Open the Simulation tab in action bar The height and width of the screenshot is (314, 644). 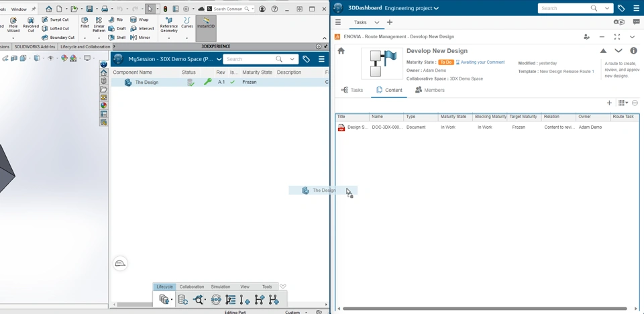221,287
